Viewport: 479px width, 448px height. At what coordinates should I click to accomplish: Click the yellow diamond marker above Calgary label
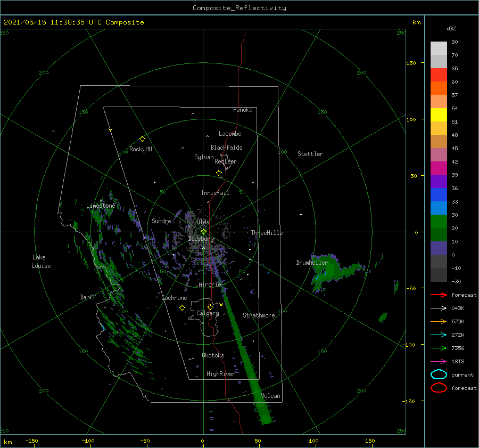210,307
